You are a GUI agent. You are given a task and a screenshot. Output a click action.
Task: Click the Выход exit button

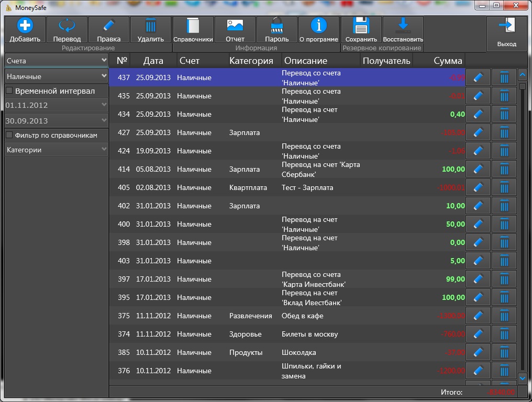point(507,34)
